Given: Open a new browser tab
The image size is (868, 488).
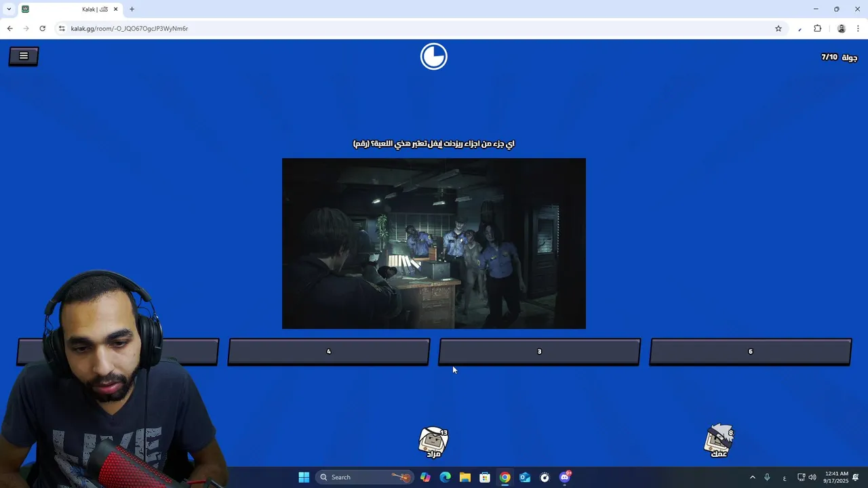Looking at the screenshot, I should coord(132,9).
